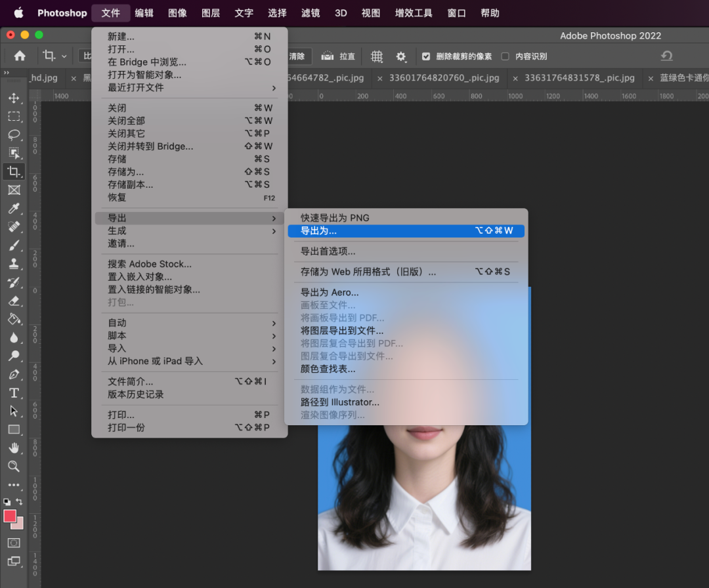Pick the Eyedropper tool
Viewport: 709px width, 588px height.
coord(14,209)
